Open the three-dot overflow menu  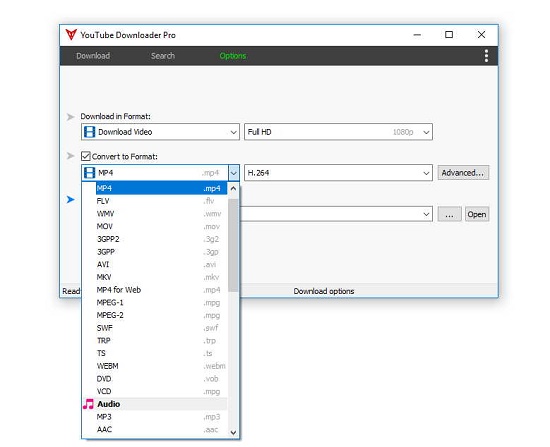(x=486, y=56)
